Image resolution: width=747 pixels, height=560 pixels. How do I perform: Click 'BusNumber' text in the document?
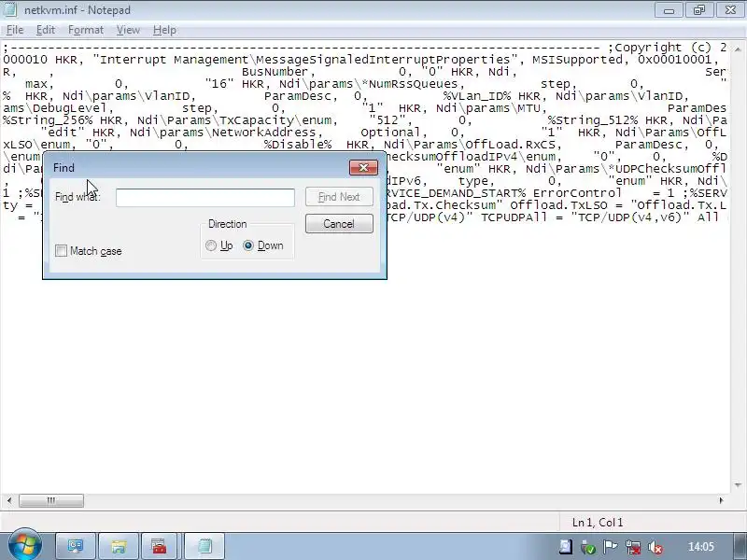(x=275, y=72)
